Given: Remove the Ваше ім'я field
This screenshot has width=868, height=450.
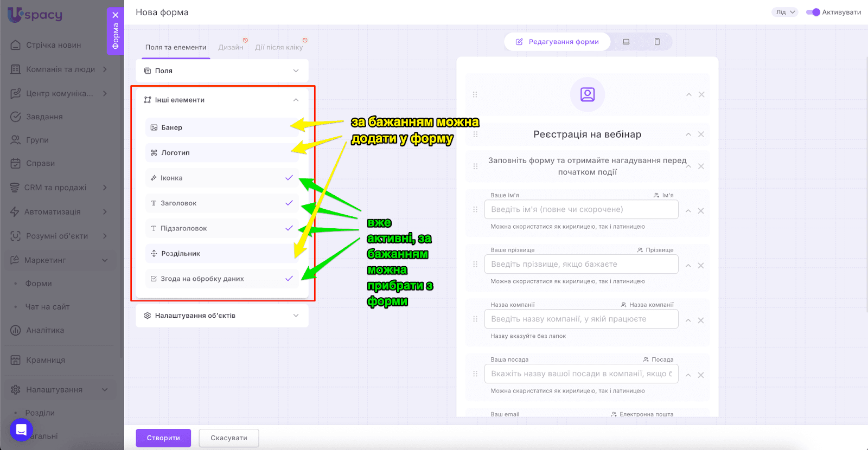Looking at the screenshot, I should point(701,211).
